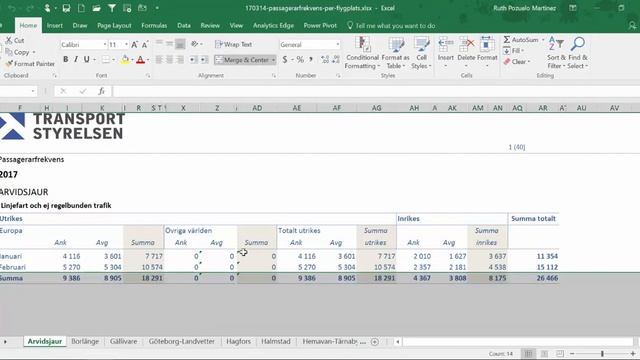Expand the Merge & Center dropdown arrow
Image resolution: width=640 pixels, height=360 pixels.
click(273, 60)
